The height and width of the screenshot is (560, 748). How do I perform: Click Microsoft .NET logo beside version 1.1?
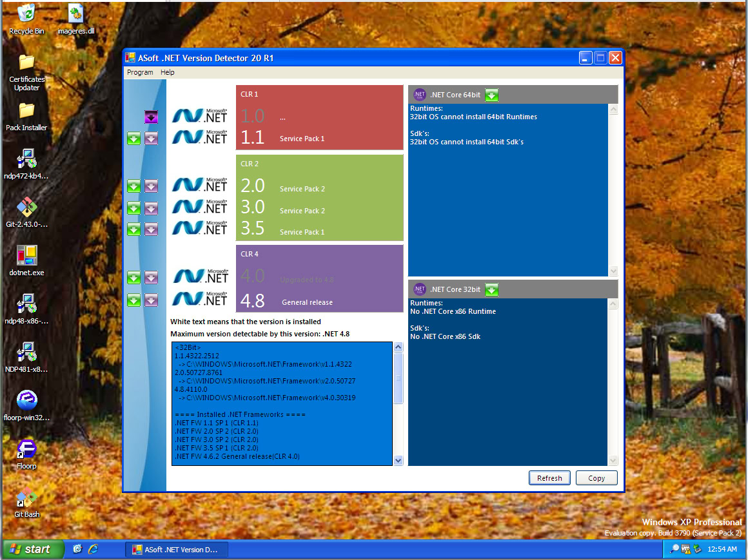tap(200, 138)
